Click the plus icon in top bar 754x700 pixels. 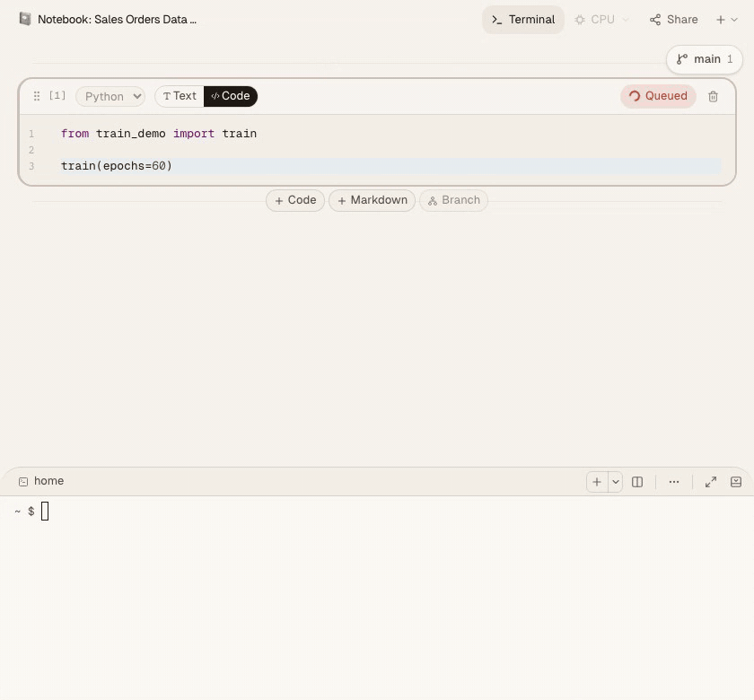(x=720, y=20)
